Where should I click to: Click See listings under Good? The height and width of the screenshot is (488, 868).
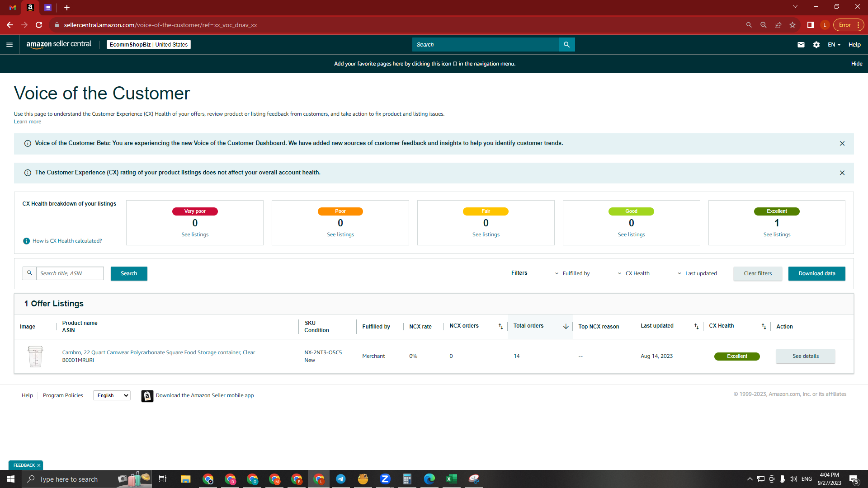click(632, 235)
